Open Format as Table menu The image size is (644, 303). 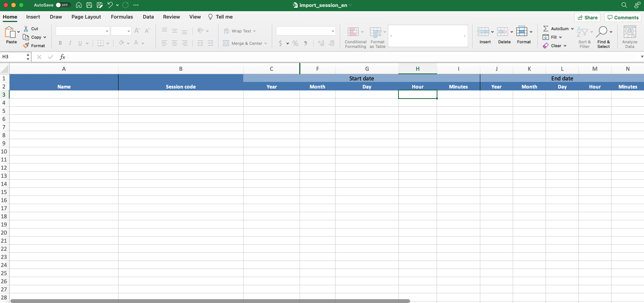[x=378, y=37]
